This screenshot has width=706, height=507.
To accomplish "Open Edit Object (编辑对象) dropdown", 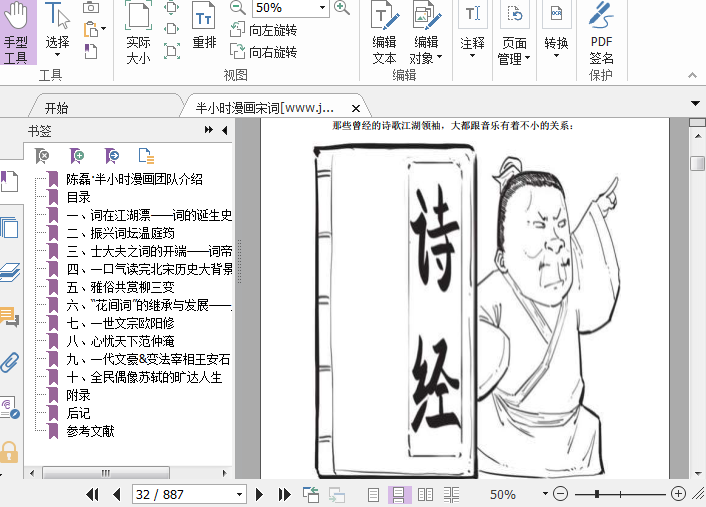I will click(426, 32).
